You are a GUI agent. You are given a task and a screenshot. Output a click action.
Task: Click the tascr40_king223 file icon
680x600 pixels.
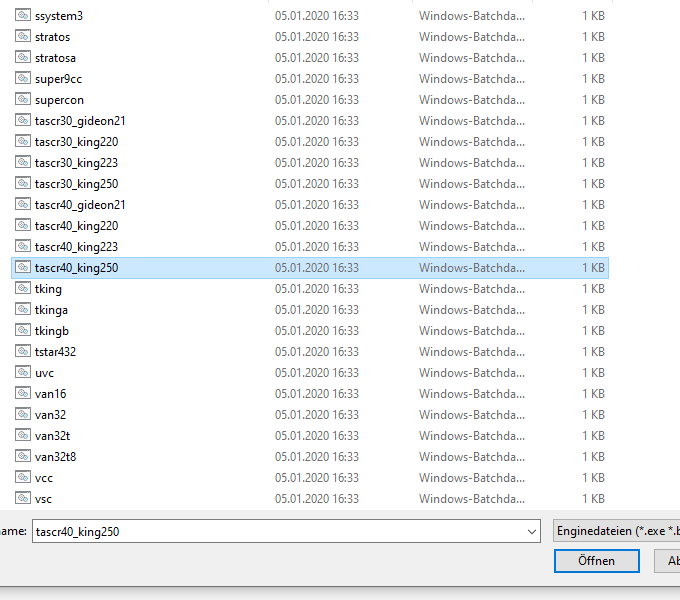23,246
